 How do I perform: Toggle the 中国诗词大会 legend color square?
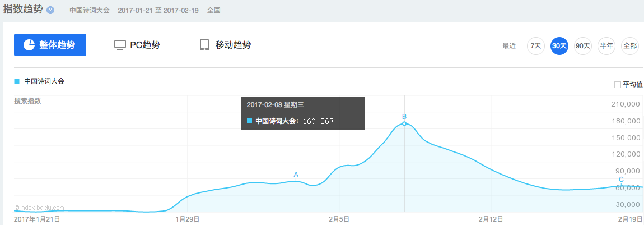[17, 81]
